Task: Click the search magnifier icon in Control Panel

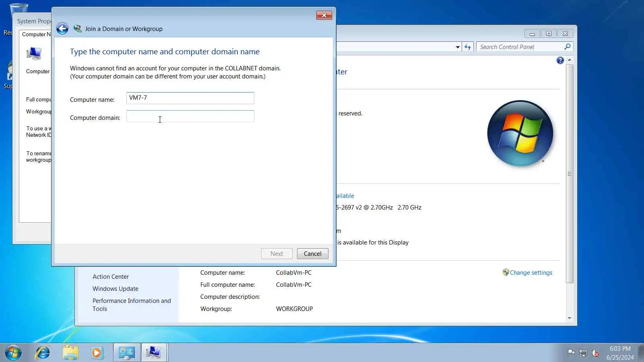Action: [x=568, y=47]
